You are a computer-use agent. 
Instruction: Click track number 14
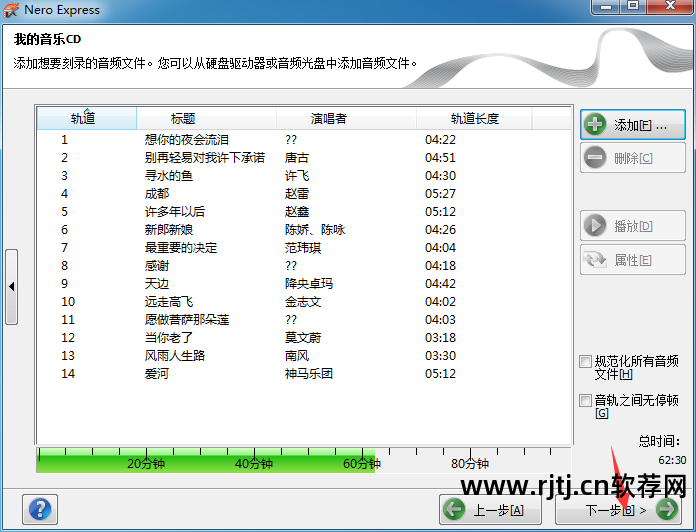coord(68,374)
